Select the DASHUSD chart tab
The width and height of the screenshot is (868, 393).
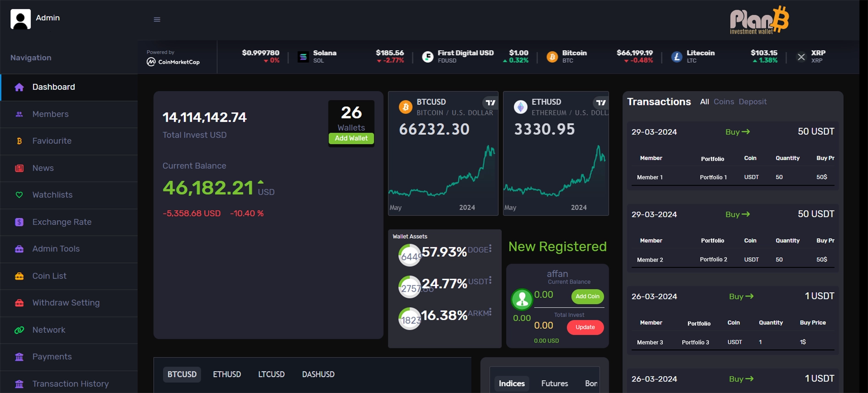[x=318, y=375]
